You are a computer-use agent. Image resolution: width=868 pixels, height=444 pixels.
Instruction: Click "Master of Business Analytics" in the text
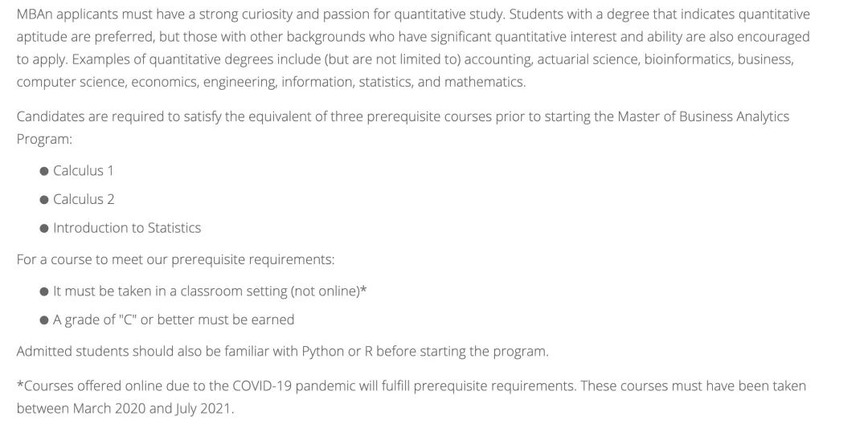click(x=703, y=116)
